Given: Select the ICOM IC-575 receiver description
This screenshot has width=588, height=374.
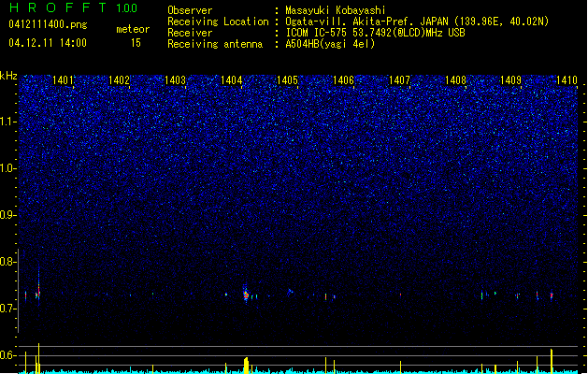Looking at the screenshot, I should tap(376, 33).
